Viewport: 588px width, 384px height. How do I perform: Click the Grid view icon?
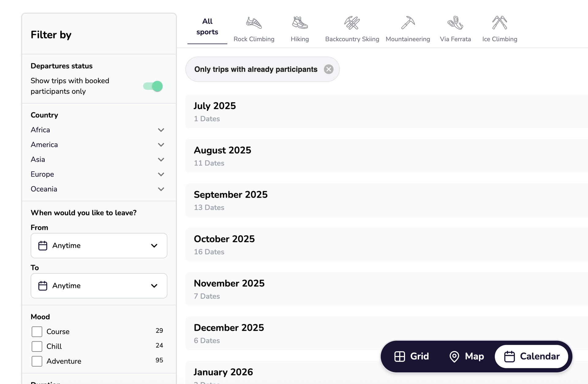tap(400, 356)
